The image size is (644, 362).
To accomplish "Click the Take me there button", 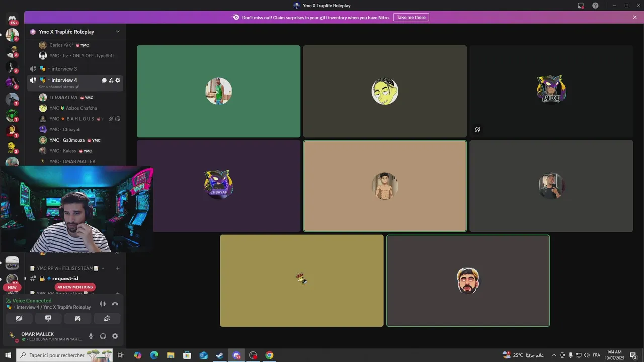I will pos(411,17).
